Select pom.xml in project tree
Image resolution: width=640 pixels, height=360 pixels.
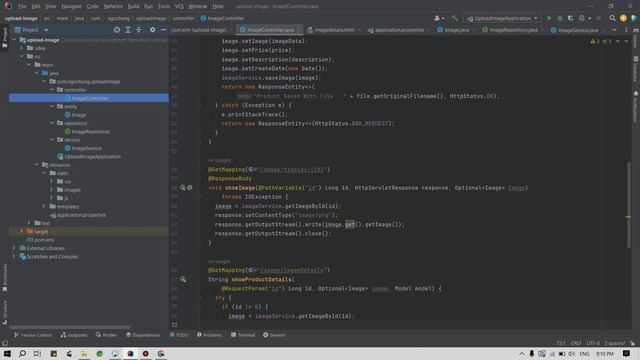[x=44, y=240]
